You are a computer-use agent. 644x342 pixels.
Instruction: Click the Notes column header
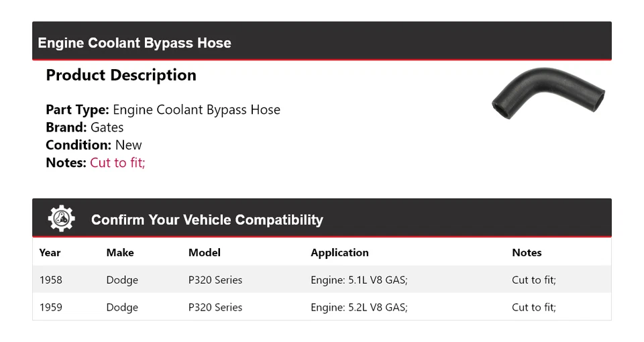[527, 253]
